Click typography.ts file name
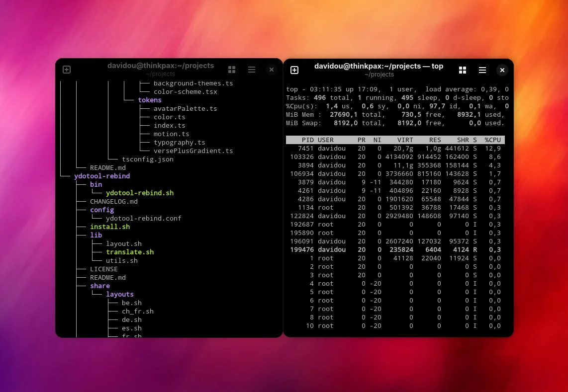 pos(180,142)
